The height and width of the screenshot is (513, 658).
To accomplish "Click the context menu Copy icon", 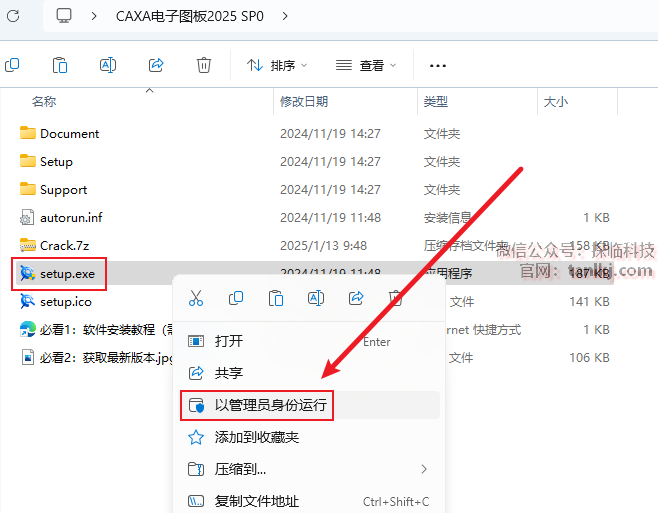I will (x=236, y=298).
